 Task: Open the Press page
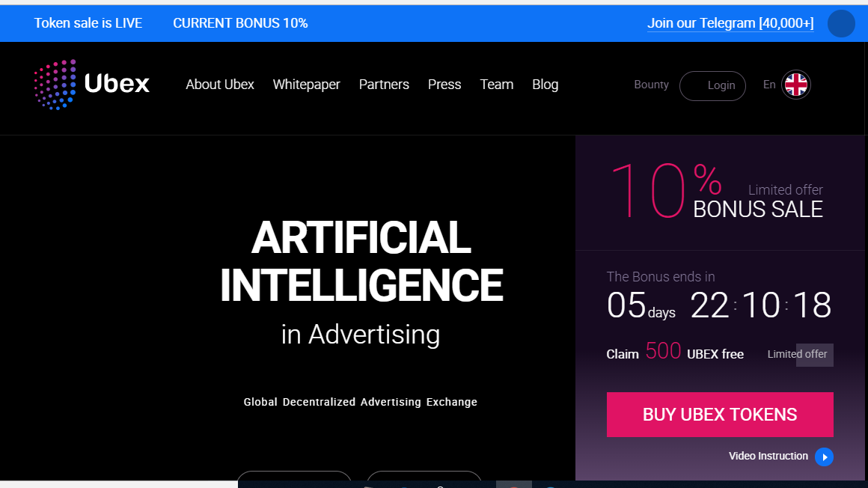444,84
